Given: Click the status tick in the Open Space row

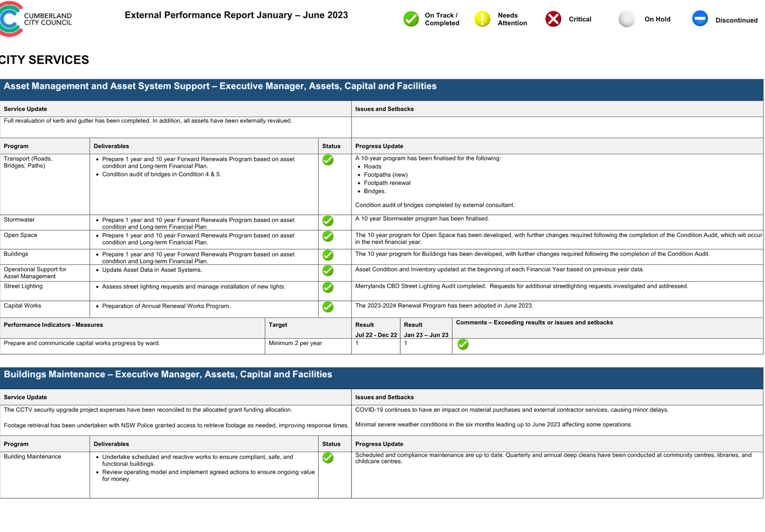Looking at the screenshot, I should pos(328,236).
